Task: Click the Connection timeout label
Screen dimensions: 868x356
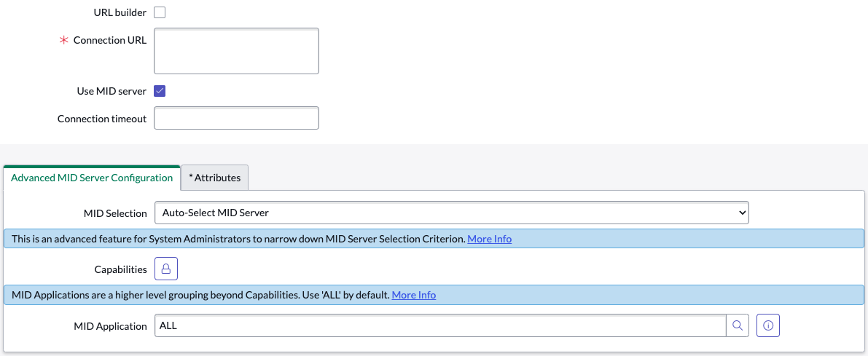Action: 102,119
